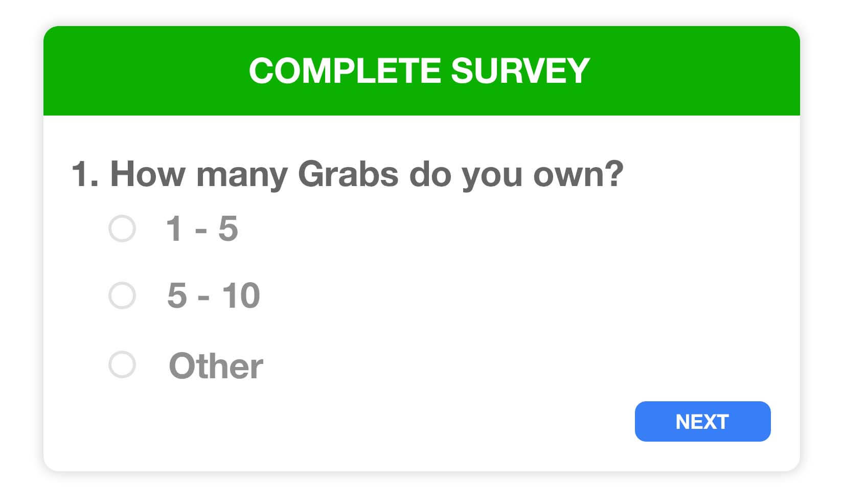843x504 pixels.
Task: Click the "NEXT" text inside blue button
Action: click(702, 422)
